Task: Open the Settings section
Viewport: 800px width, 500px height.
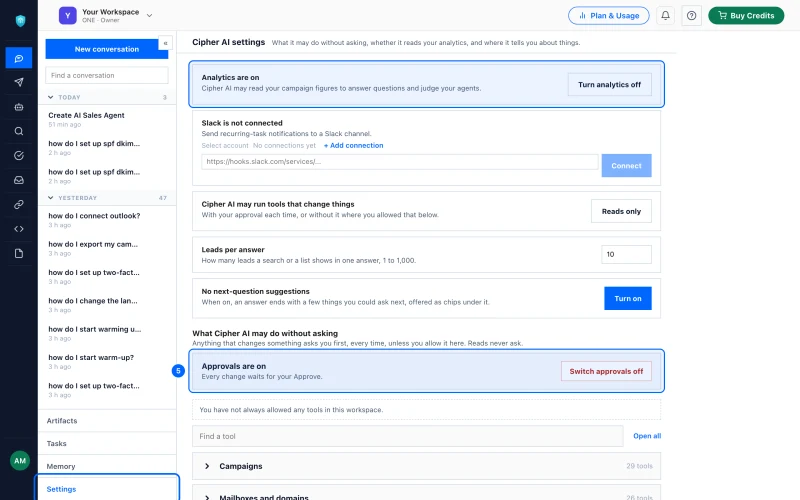Action: (107, 489)
